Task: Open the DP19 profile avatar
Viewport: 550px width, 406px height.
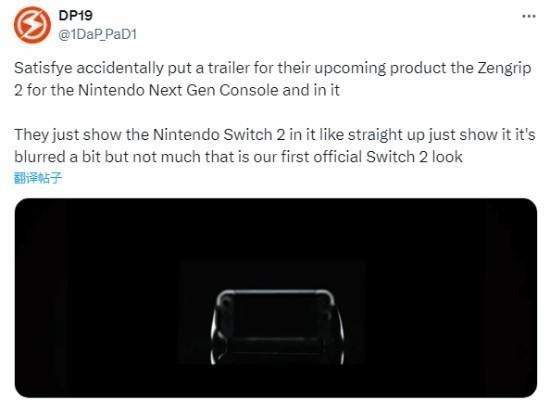Action: pos(32,25)
